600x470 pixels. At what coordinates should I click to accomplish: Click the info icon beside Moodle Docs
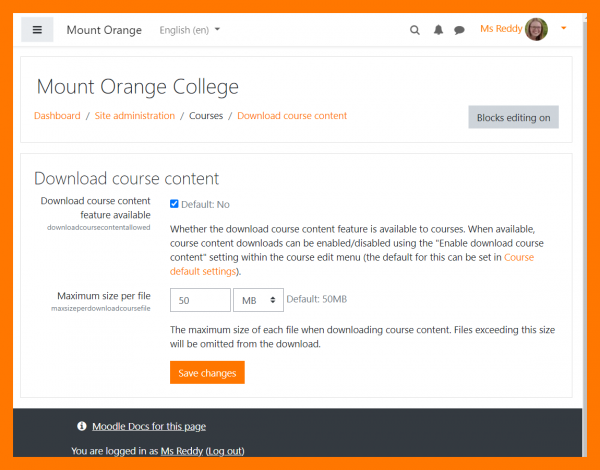[81, 426]
